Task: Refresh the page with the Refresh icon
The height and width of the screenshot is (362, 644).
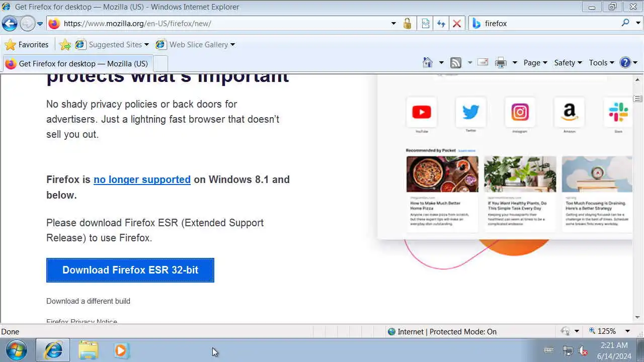Action: [x=441, y=23]
